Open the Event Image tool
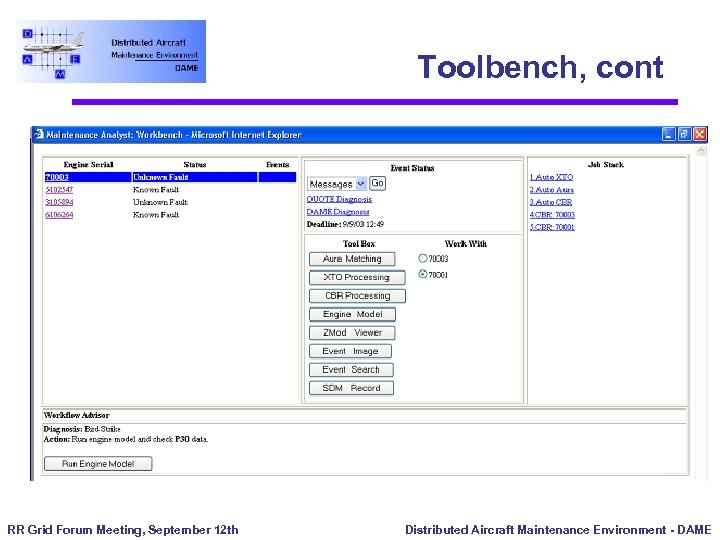 [x=350, y=351]
